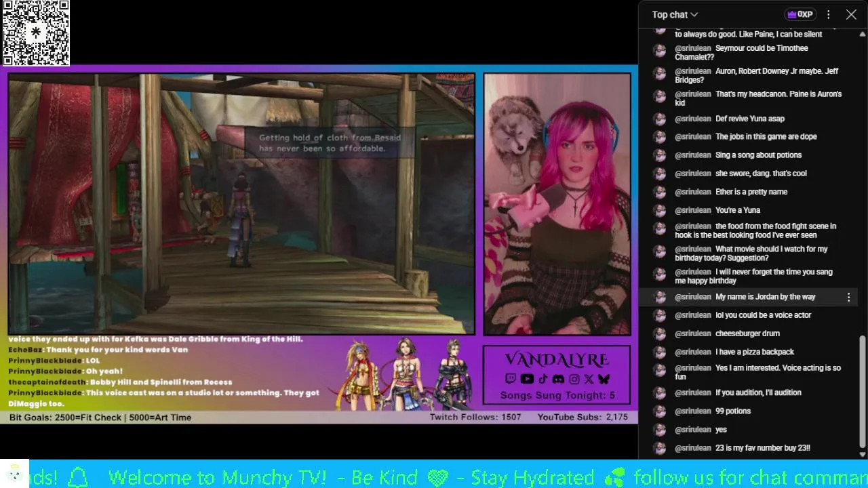Viewport: 868px width, 488px height.
Task: Click 'YouTube Subs: 2,175' text
Action: [x=583, y=418]
